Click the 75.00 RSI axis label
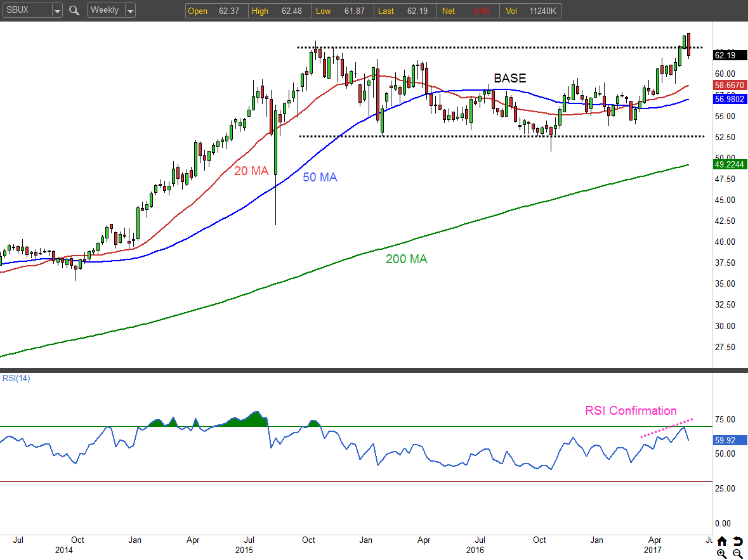The width and height of the screenshot is (748, 560). (x=725, y=420)
